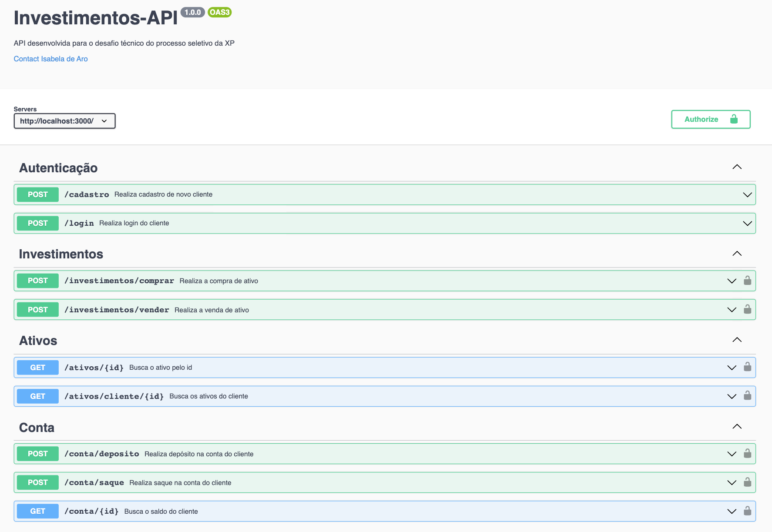Click the lock icon on GET /conta/{id}
772x532 pixels.
[748, 511]
